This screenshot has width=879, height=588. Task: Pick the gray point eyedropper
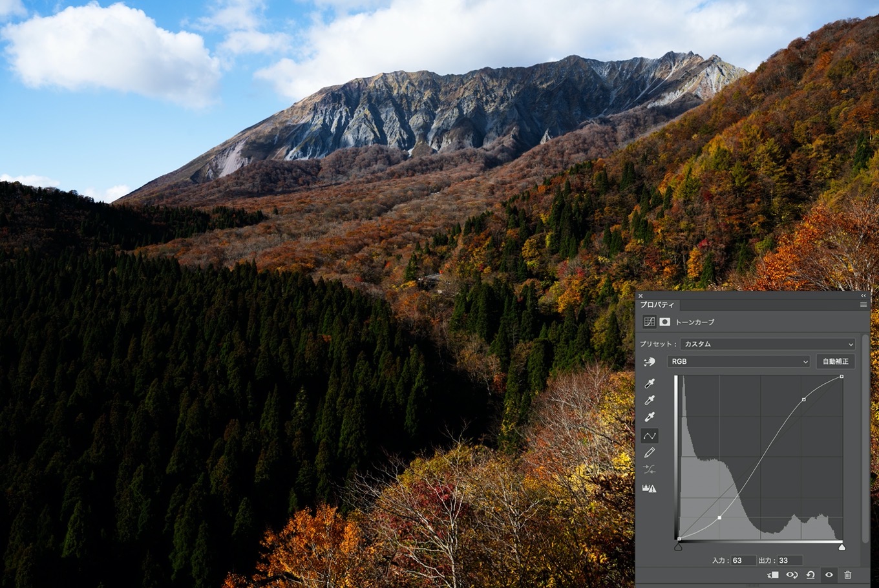[x=650, y=401]
